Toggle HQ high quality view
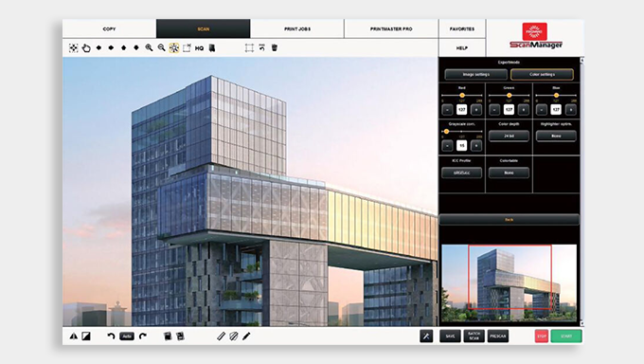 pos(199,48)
